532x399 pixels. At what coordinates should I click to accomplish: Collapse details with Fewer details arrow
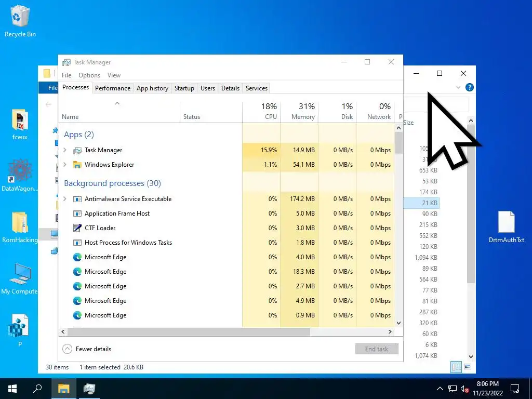[x=68, y=349]
